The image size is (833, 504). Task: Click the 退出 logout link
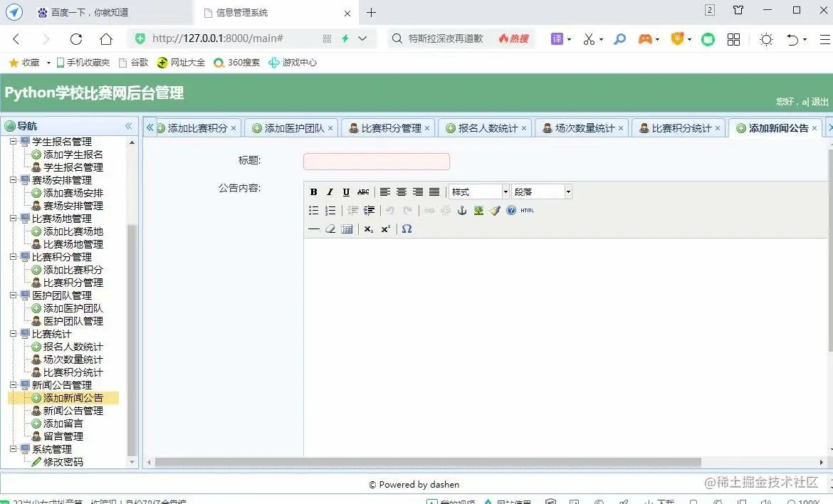point(819,101)
